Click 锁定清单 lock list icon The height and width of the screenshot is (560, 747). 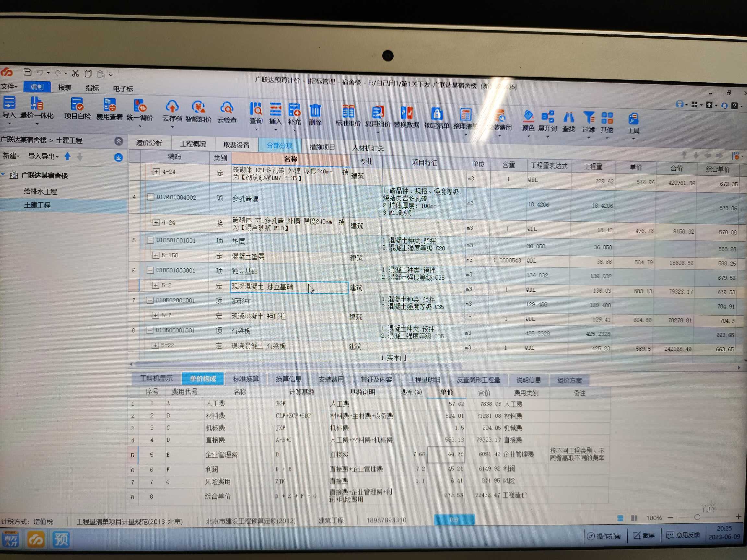436,114
